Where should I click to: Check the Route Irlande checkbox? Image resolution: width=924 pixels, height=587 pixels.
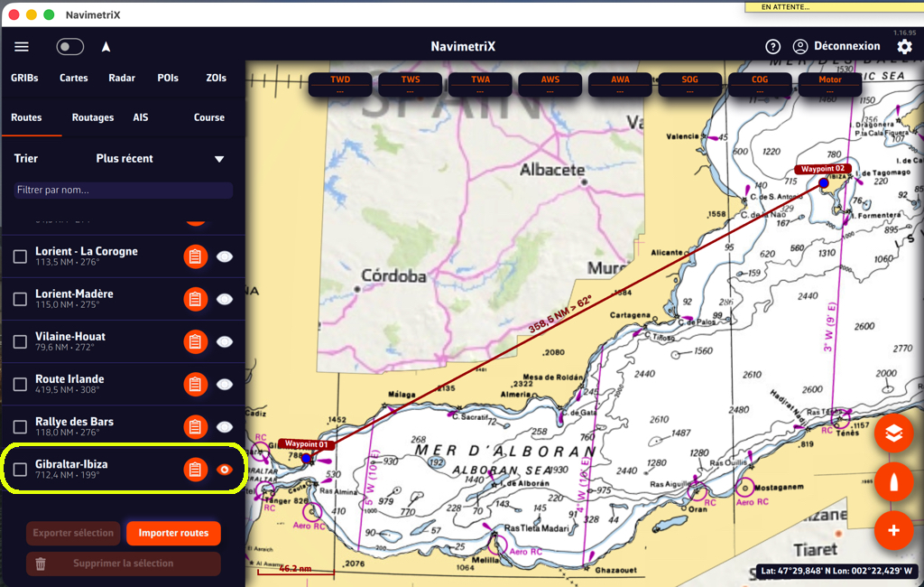[x=20, y=384]
